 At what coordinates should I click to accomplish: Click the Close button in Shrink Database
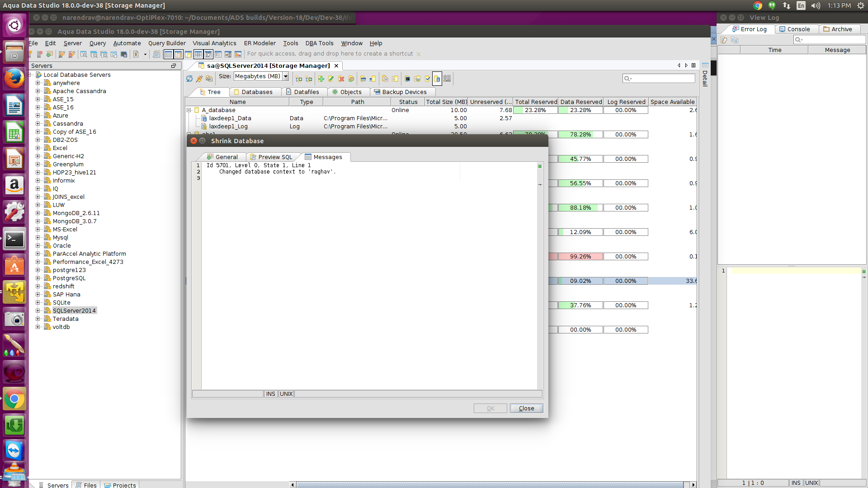click(x=526, y=408)
